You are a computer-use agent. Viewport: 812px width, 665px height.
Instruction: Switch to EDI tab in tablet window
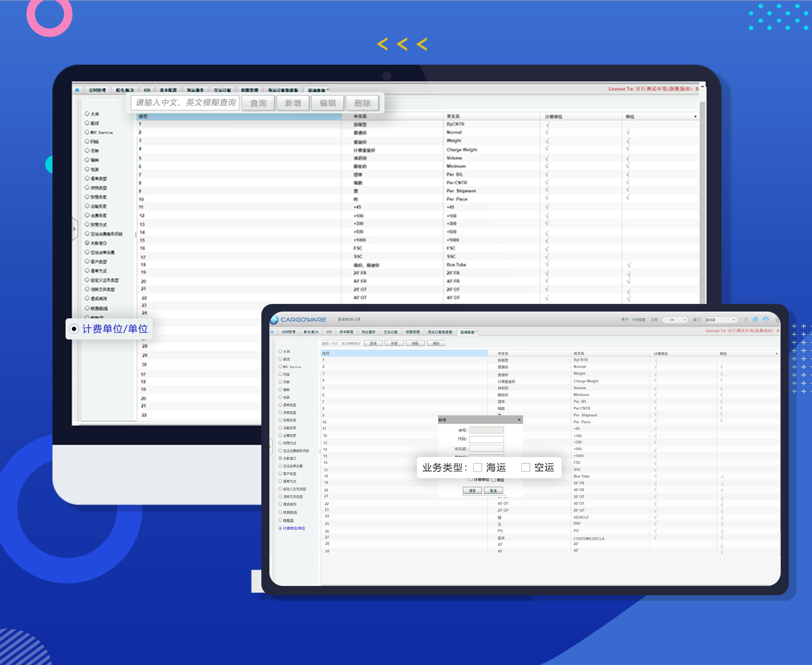pos(329,332)
